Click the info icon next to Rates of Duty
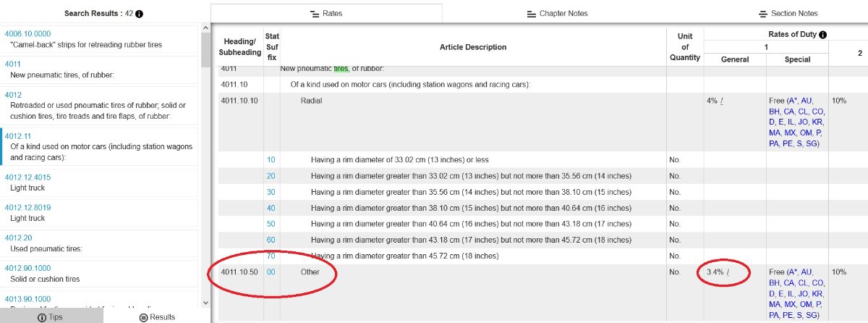The image size is (868, 323). tap(822, 35)
